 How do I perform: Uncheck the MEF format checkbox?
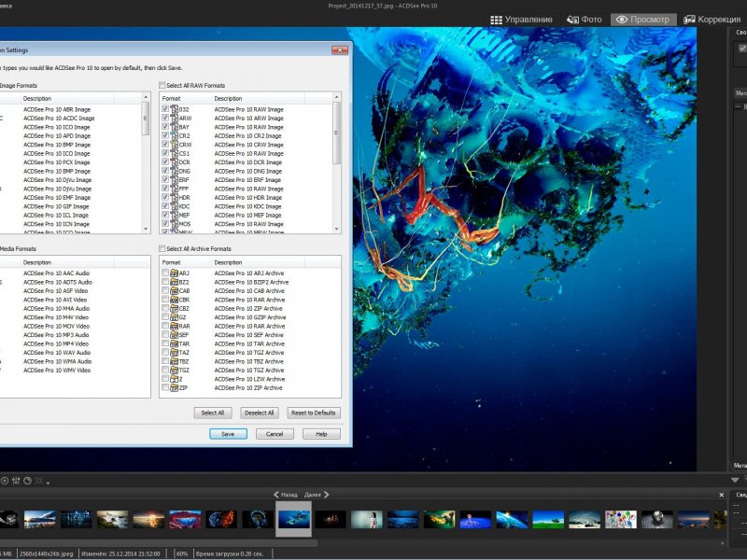point(165,215)
